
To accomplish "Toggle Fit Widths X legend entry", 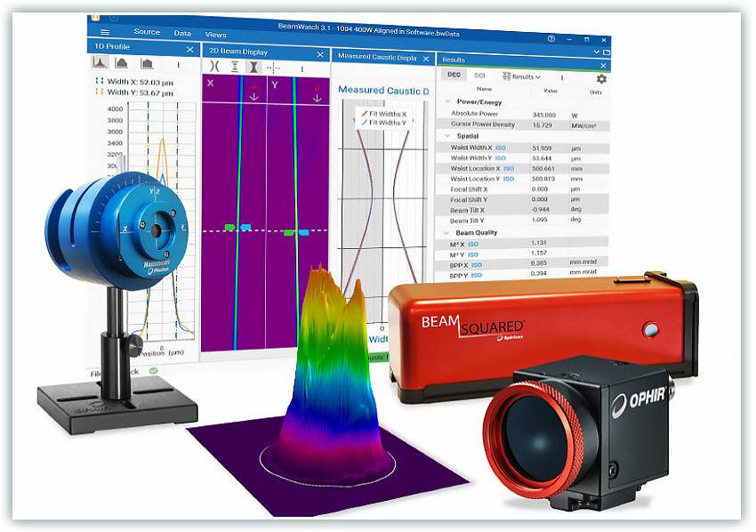I will pos(383,114).
